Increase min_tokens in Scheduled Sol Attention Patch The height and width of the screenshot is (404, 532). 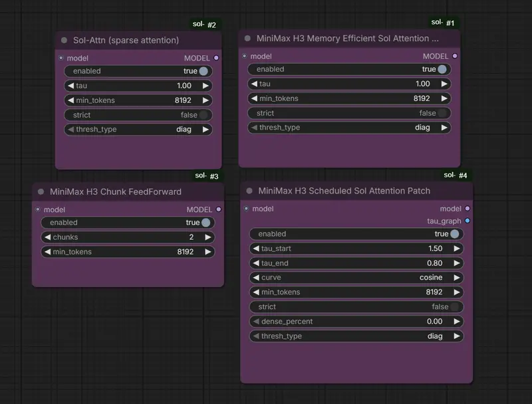(x=457, y=292)
